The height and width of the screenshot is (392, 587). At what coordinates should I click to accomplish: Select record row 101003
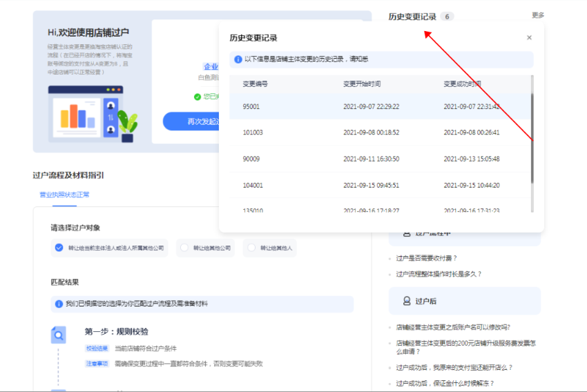pyautogui.click(x=381, y=133)
